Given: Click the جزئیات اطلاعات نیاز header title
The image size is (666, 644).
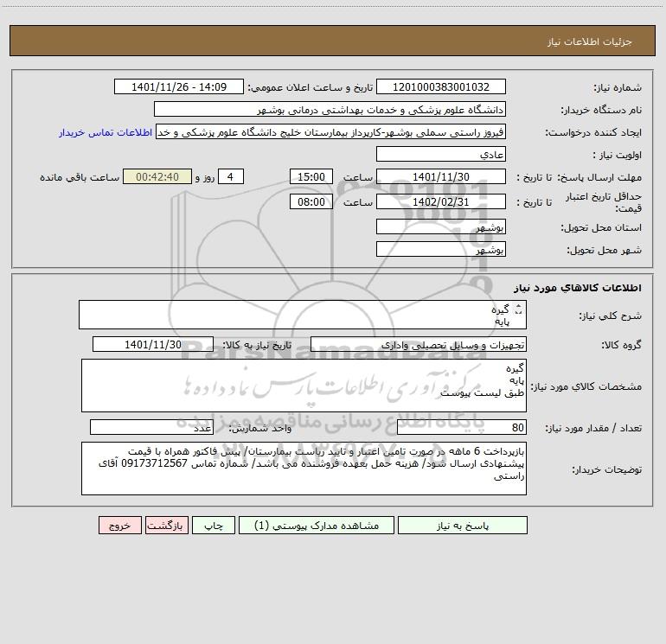Looking at the screenshot, I should tap(590, 41).
